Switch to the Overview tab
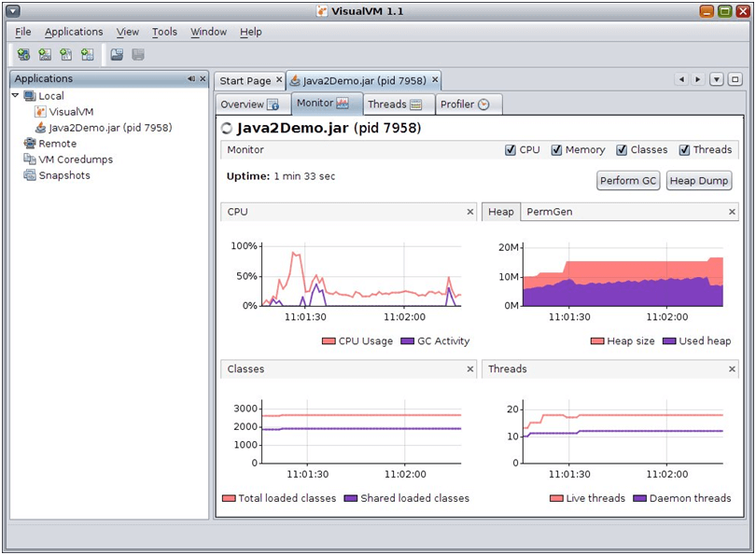This screenshot has height=555, width=756. [x=251, y=104]
